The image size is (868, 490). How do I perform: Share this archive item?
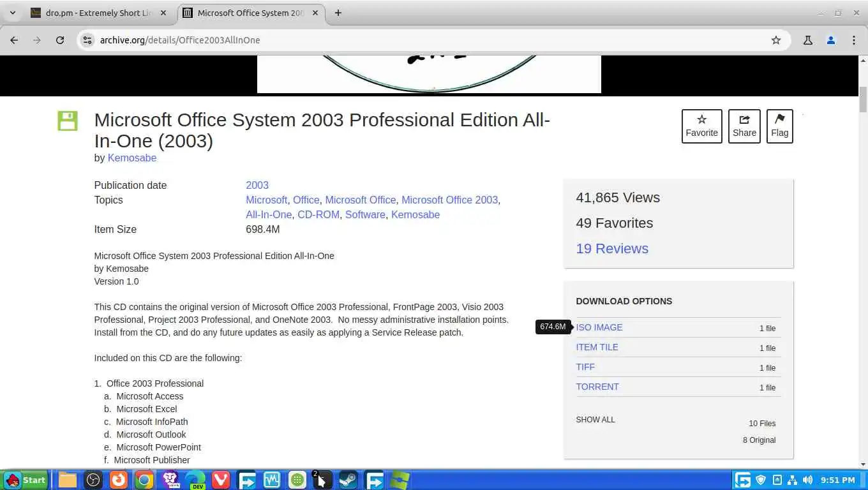click(x=744, y=126)
